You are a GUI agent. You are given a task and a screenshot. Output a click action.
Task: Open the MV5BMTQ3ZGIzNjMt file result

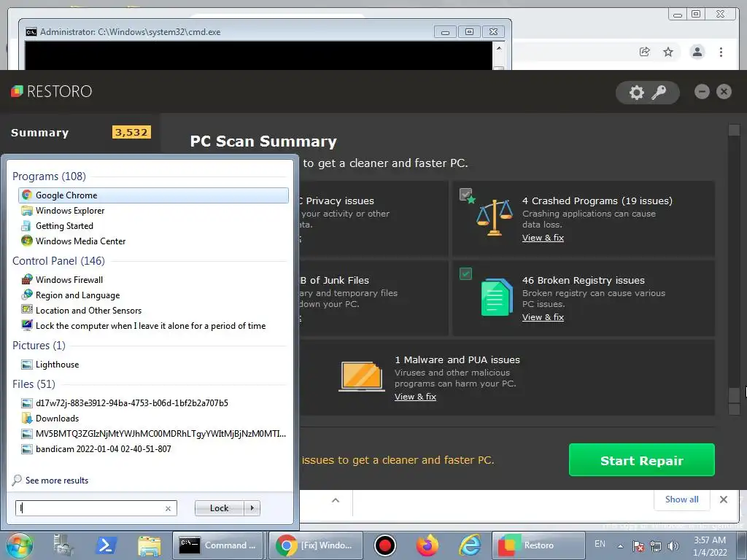(153, 434)
